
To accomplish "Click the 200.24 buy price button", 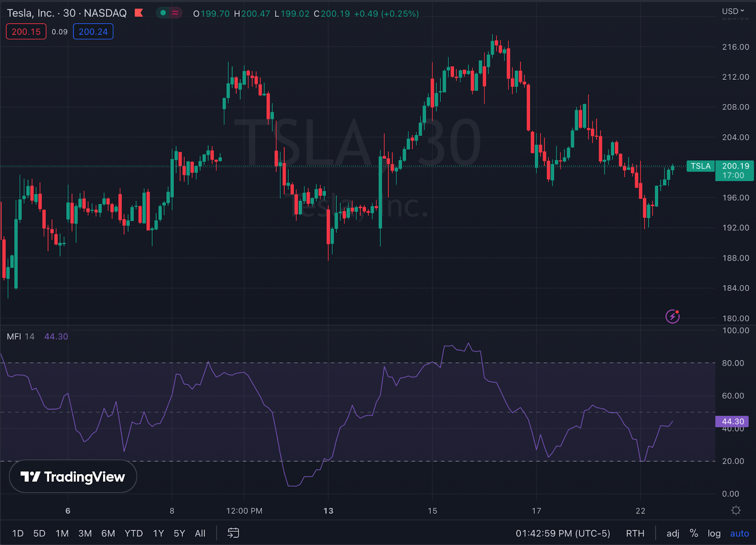I will point(93,32).
